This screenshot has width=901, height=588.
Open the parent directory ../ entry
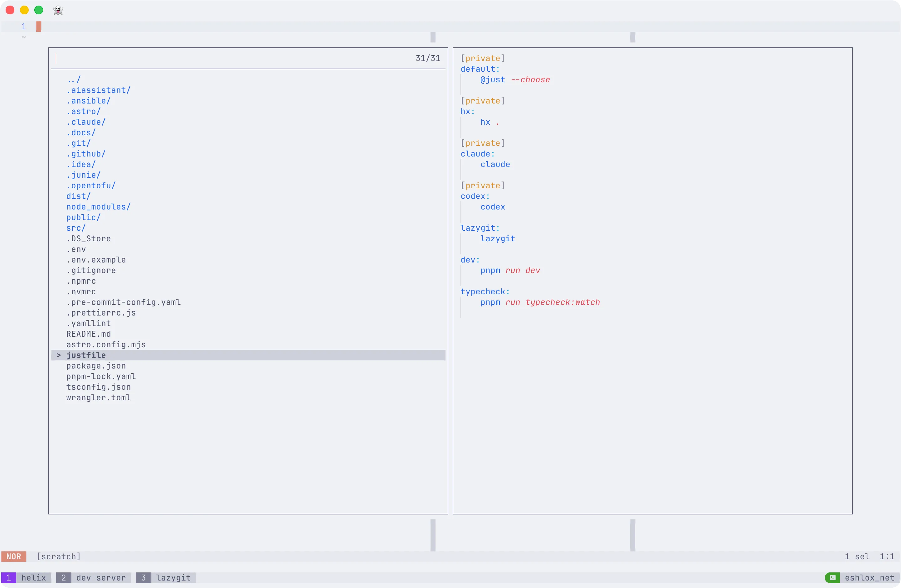point(74,80)
